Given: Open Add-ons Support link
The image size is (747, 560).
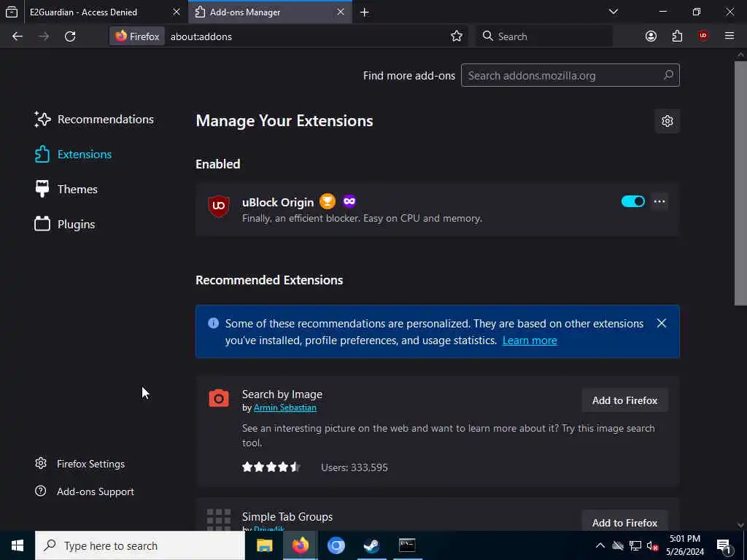Looking at the screenshot, I should tap(85, 491).
